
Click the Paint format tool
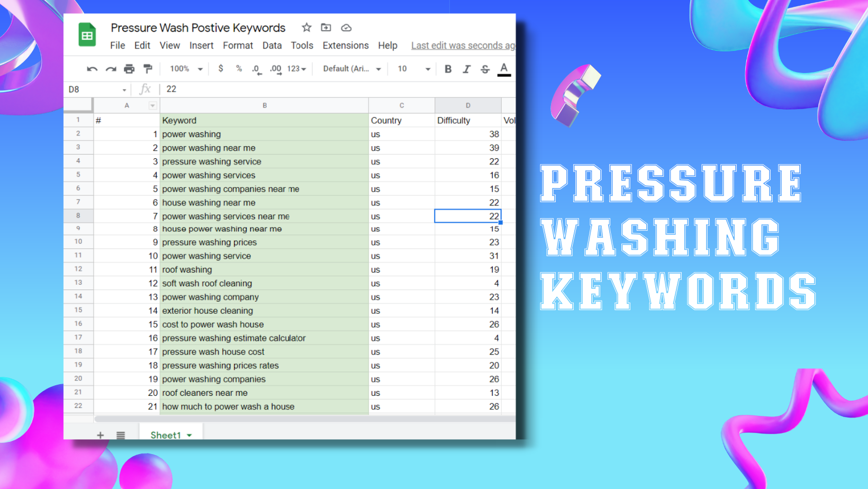(148, 69)
